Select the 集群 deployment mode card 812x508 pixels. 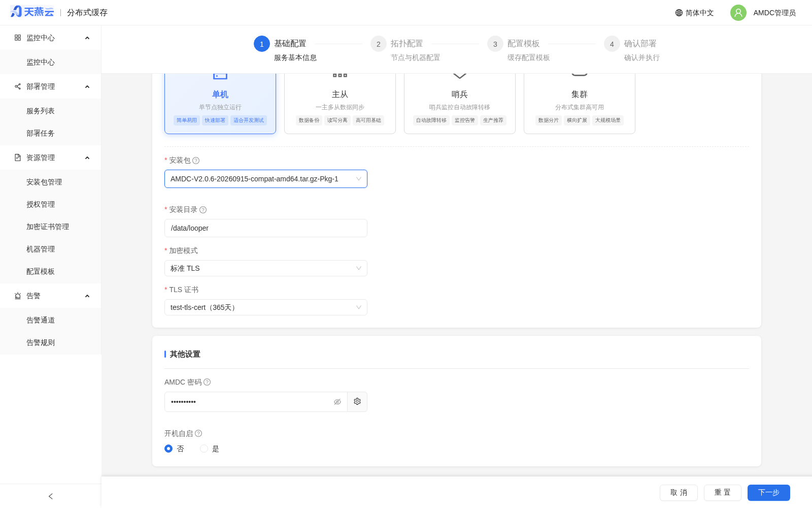(x=580, y=104)
